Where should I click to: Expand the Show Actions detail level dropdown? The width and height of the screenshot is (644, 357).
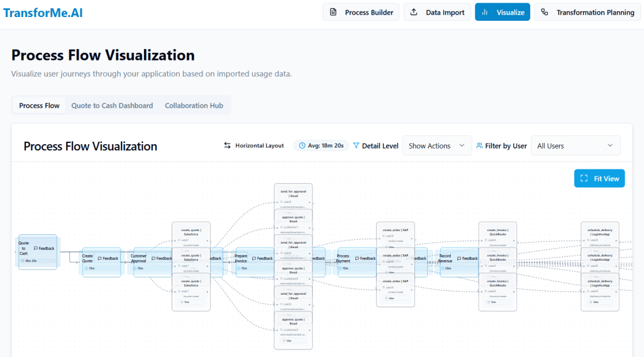437,145
